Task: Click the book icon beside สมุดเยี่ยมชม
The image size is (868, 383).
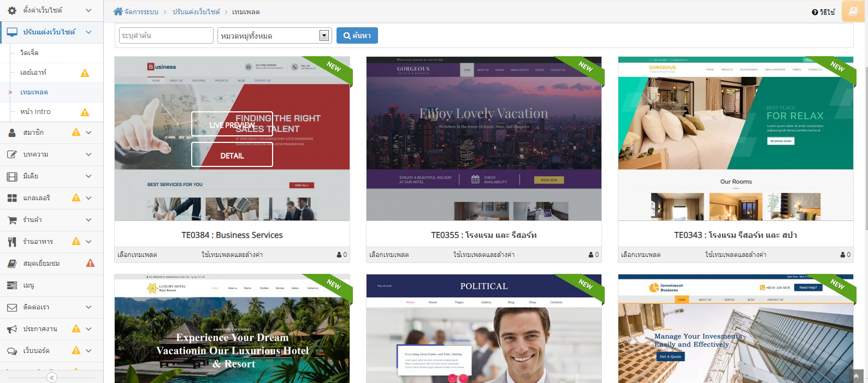Action: pyautogui.click(x=12, y=264)
